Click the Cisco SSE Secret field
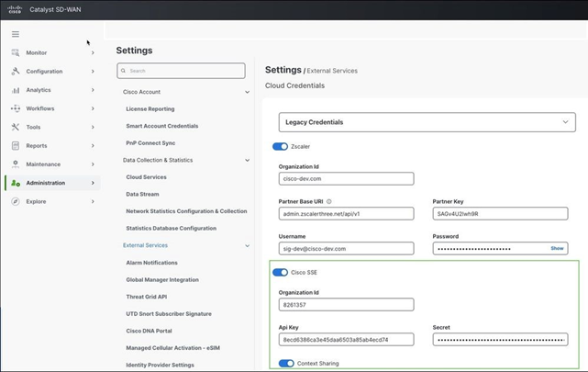588x372 pixels. click(x=500, y=340)
